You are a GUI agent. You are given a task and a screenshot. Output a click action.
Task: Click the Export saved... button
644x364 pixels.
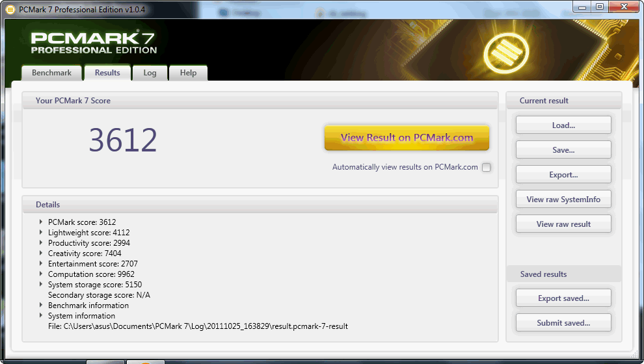[563, 298]
